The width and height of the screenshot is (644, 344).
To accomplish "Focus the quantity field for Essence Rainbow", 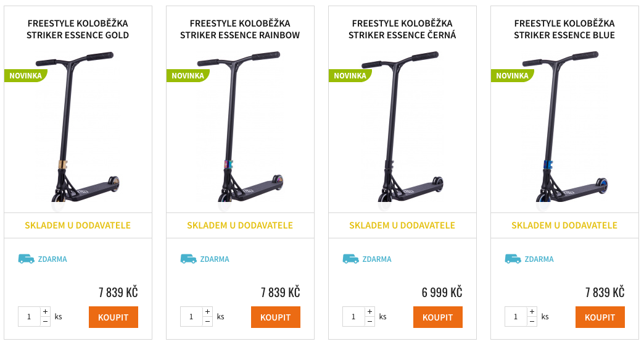I will [191, 317].
